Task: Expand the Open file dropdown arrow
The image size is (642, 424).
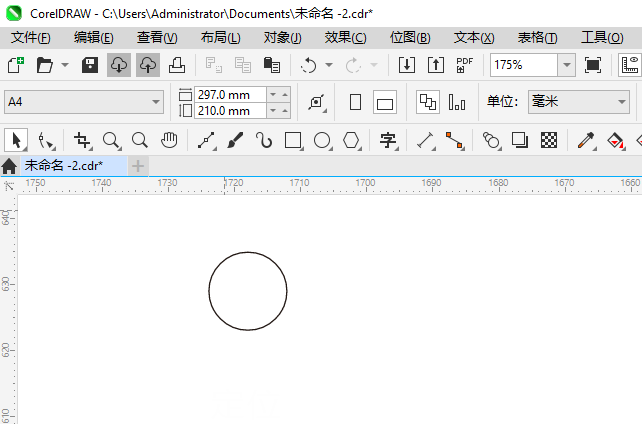Action: click(65, 65)
